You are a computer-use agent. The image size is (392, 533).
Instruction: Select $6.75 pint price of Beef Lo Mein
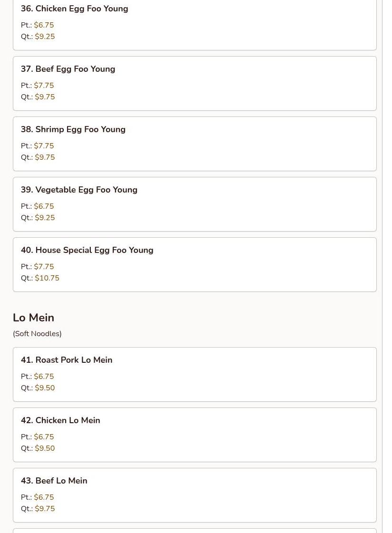point(44,497)
